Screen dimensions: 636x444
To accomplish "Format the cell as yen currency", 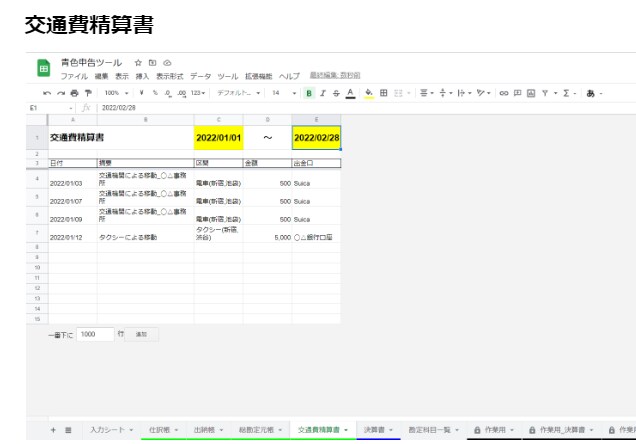I will (x=141, y=93).
